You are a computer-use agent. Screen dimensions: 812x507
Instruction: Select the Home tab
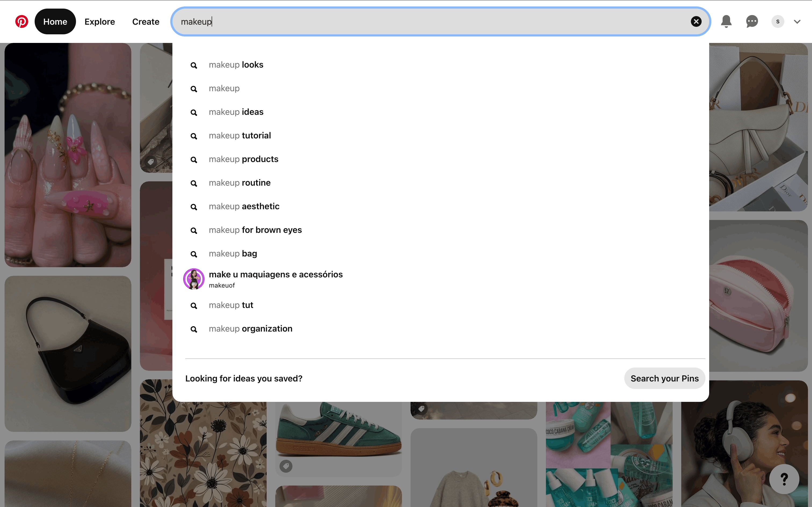pos(55,22)
